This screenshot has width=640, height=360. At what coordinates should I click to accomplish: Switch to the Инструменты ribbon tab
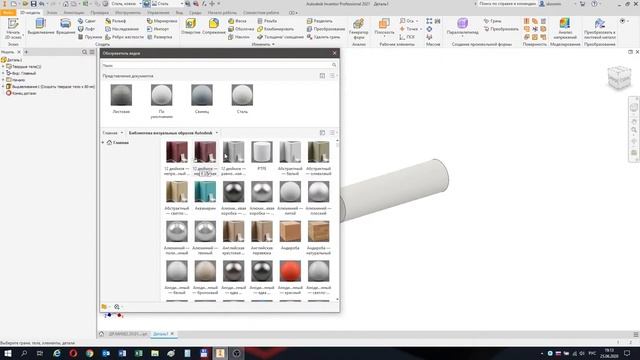(x=127, y=13)
